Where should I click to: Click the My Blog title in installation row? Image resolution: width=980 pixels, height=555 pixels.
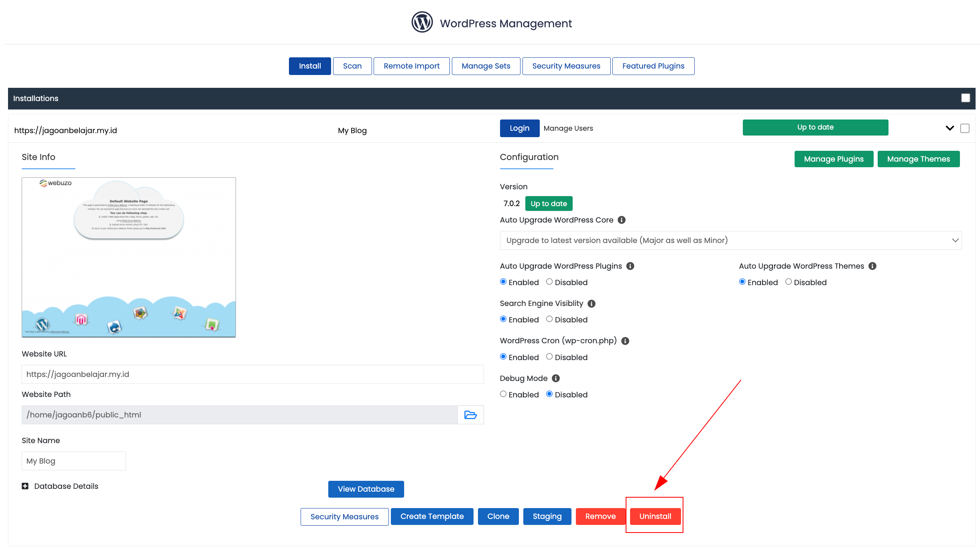(x=352, y=131)
